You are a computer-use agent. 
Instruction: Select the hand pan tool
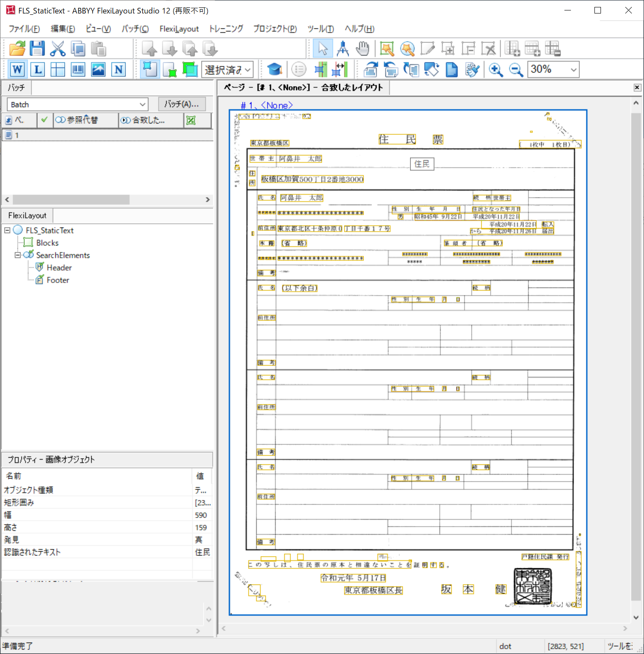point(362,48)
